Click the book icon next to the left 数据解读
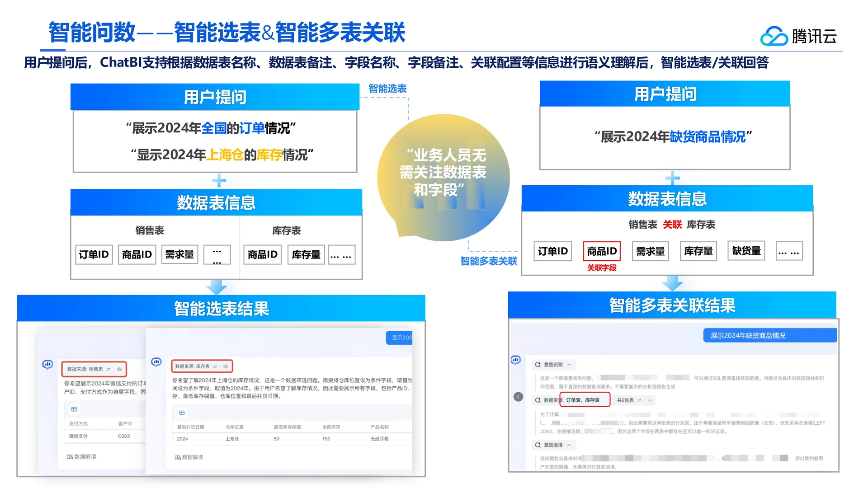868x488 pixels. (69, 457)
